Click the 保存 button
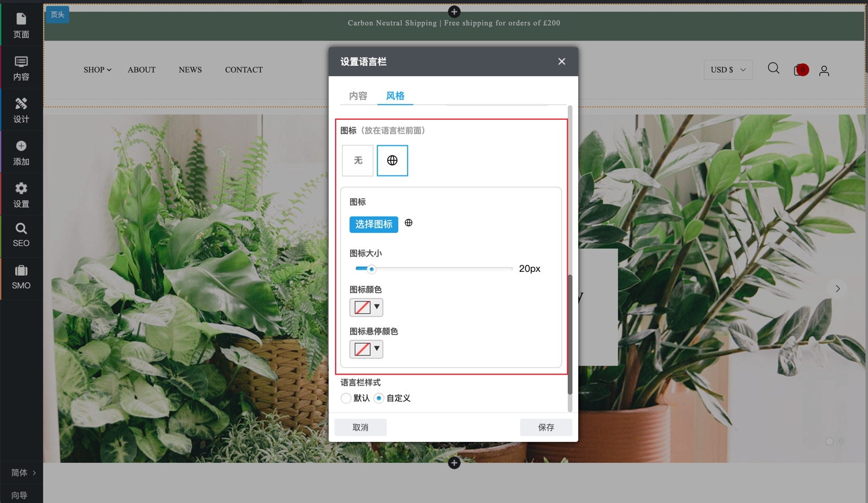 pos(546,427)
